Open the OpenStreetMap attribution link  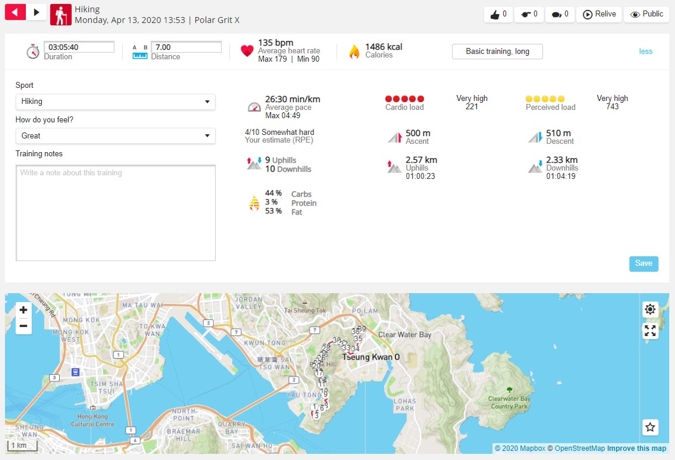coord(576,448)
